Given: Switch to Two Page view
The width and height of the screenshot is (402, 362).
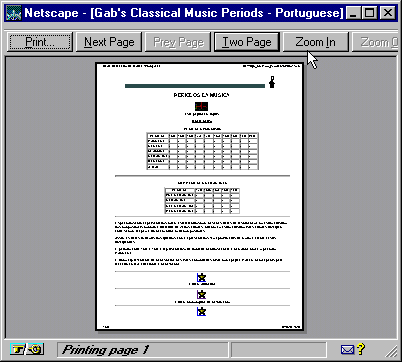Looking at the screenshot, I should (247, 42).
